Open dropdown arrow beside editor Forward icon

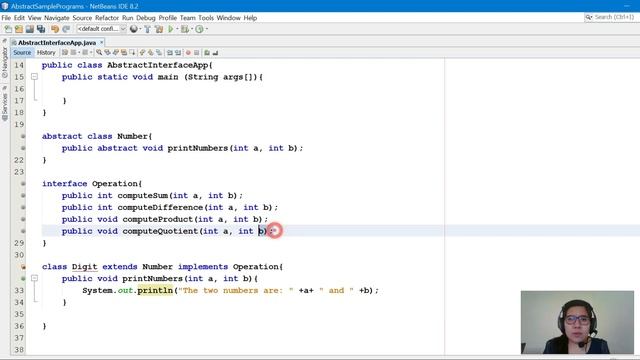91,53
